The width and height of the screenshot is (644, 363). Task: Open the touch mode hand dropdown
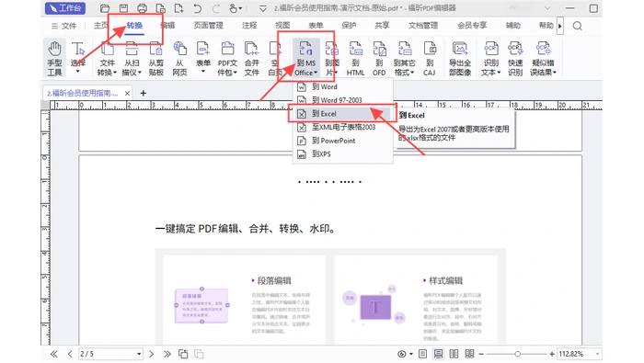[236, 8]
